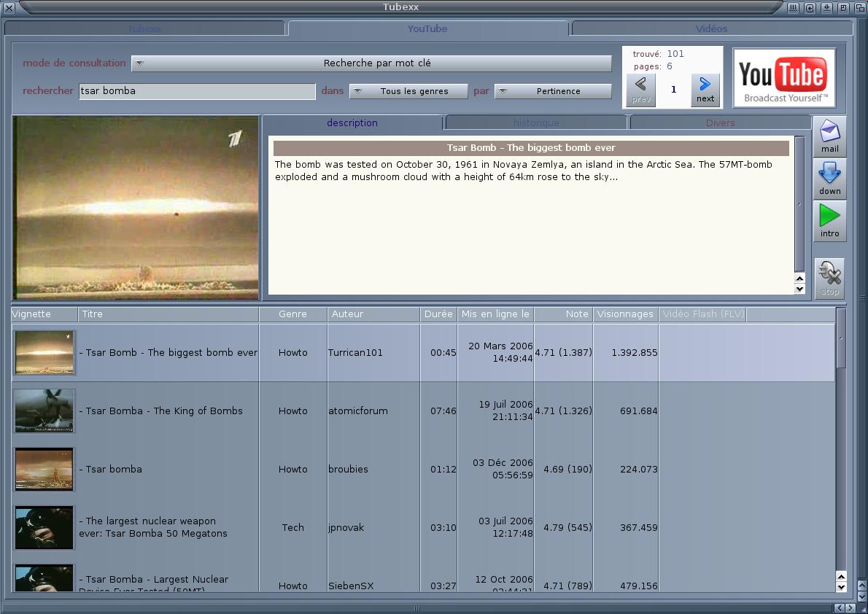The image size is (868, 614).
Task: Click the window zoom gadget in the title bar
Action: point(843,8)
